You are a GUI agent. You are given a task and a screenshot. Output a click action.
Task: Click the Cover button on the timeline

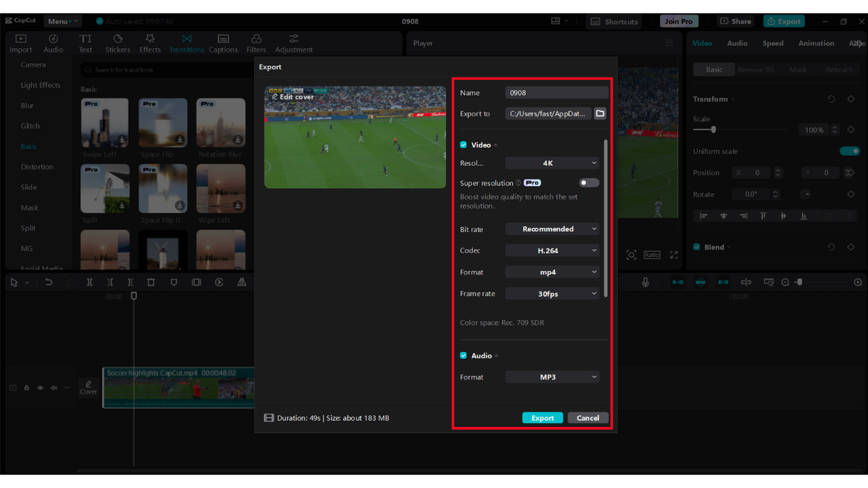point(89,388)
